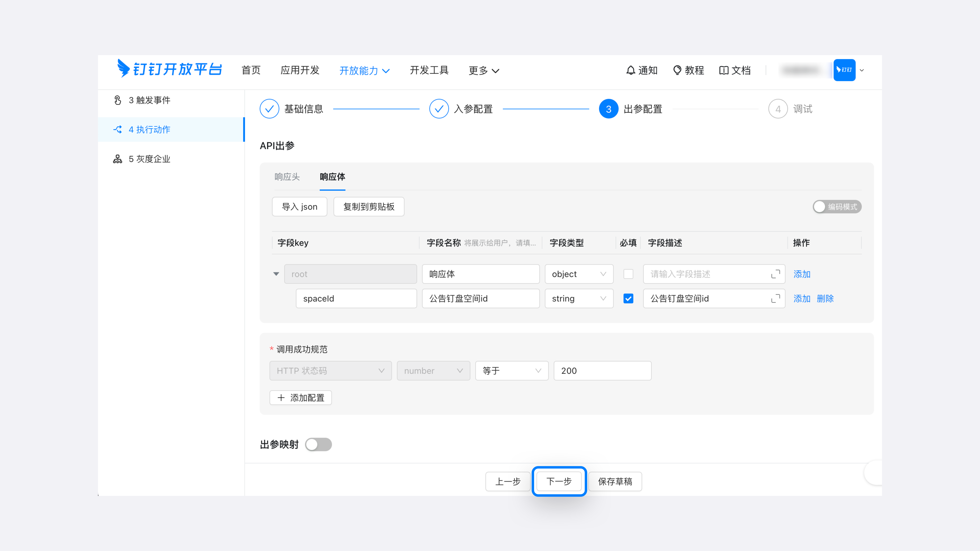Open the account dropdown chevron
980x551 pixels.
[862, 70]
